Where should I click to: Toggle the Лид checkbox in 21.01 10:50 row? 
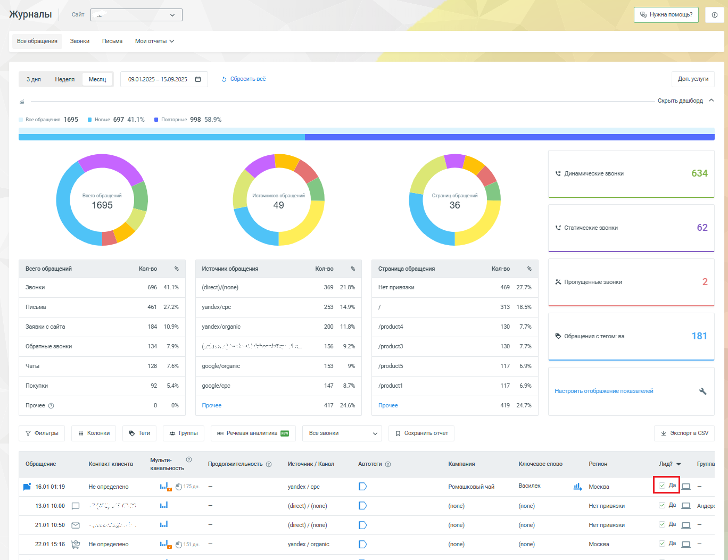point(662,524)
